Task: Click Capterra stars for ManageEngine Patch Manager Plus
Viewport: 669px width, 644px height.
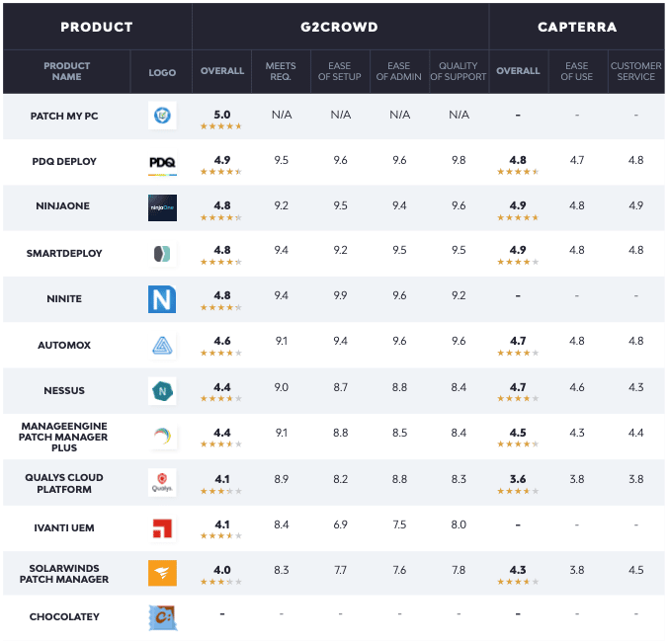Action: [x=518, y=443]
